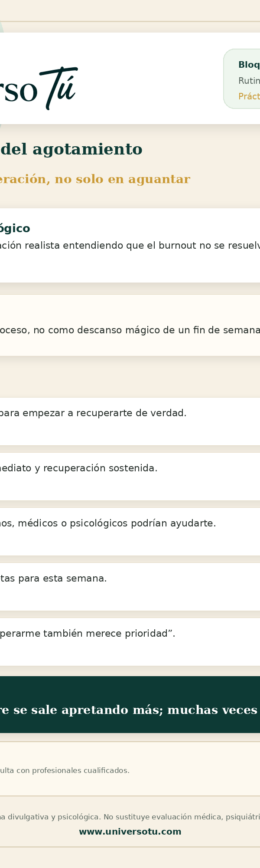The width and height of the screenshot is (260, 868).
Task: Choose the 'empezar a recuperarte de verdad' item
Action: (130, 421)
